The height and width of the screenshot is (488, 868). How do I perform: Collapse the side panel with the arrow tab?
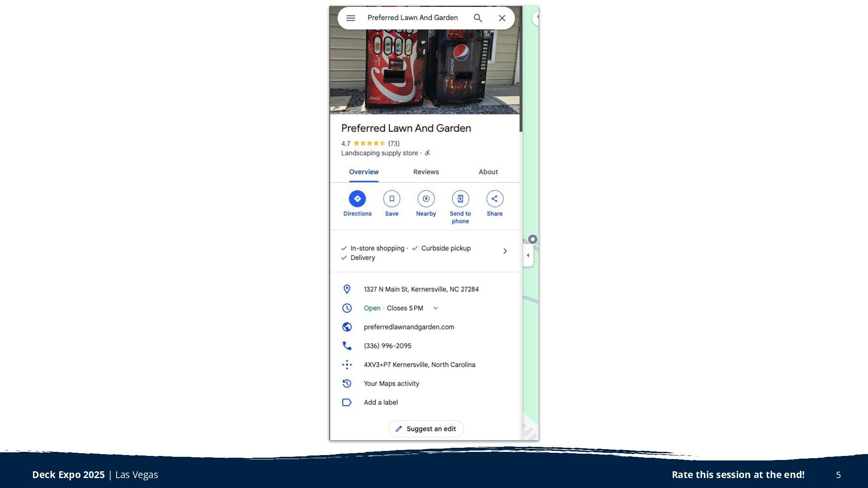(x=528, y=256)
